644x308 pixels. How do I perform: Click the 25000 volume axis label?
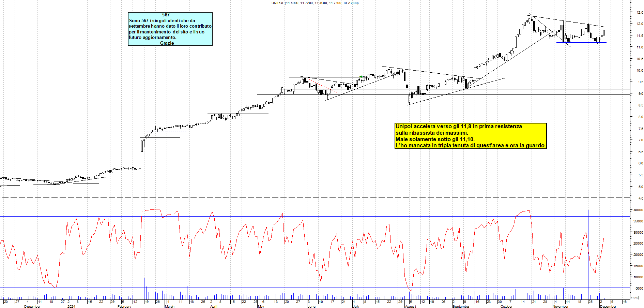click(638, 244)
